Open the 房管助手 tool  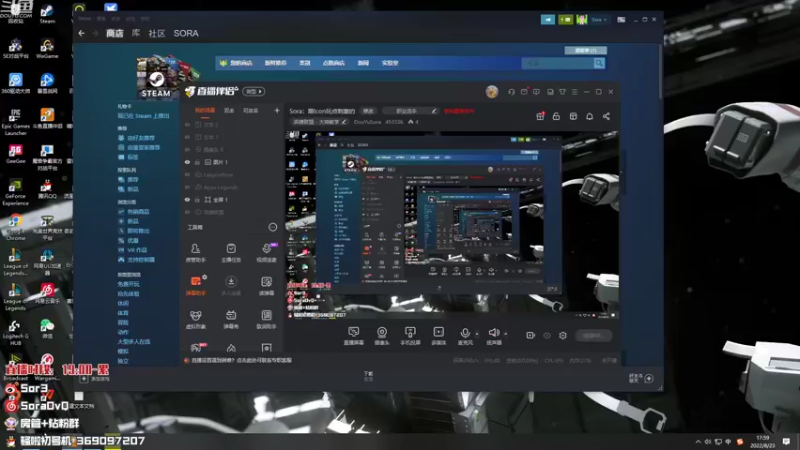[195, 253]
